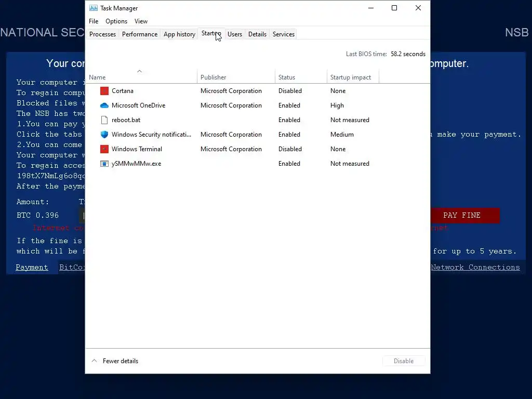Select the Microsoft OneDrive entry name
Image resolution: width=532 pixels, height=399 pixels.
138,105
